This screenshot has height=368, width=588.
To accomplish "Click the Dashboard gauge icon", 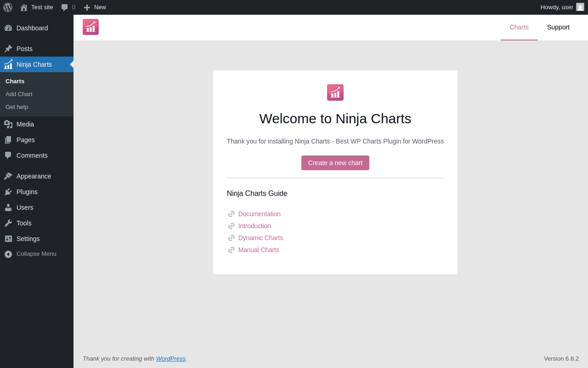I will pos(8,28).
